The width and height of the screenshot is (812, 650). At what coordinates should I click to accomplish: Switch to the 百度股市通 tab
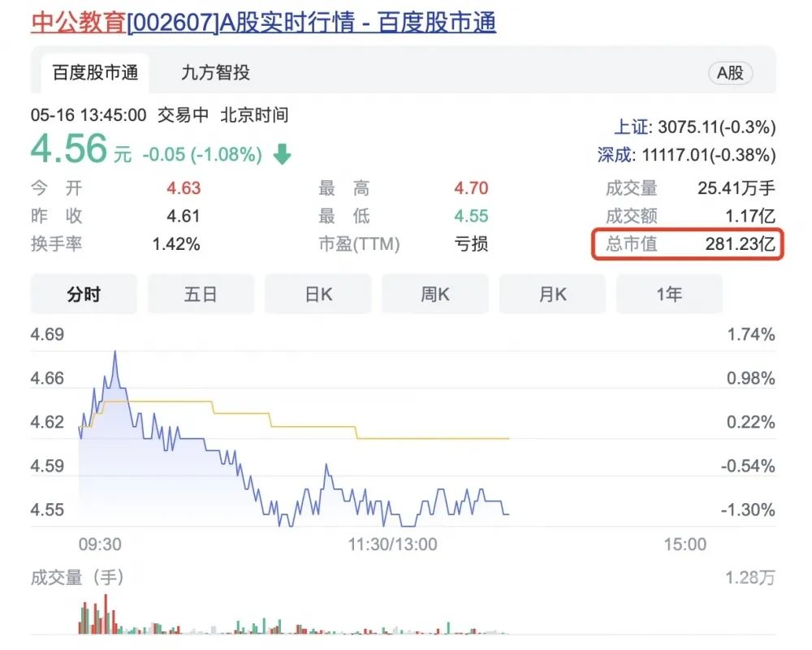(95, 72)
